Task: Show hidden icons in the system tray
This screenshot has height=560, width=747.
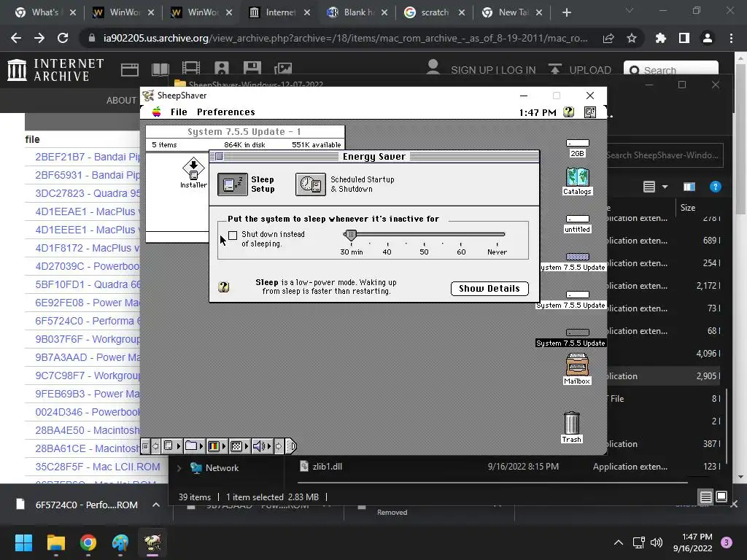Action: tap(618, 542)
